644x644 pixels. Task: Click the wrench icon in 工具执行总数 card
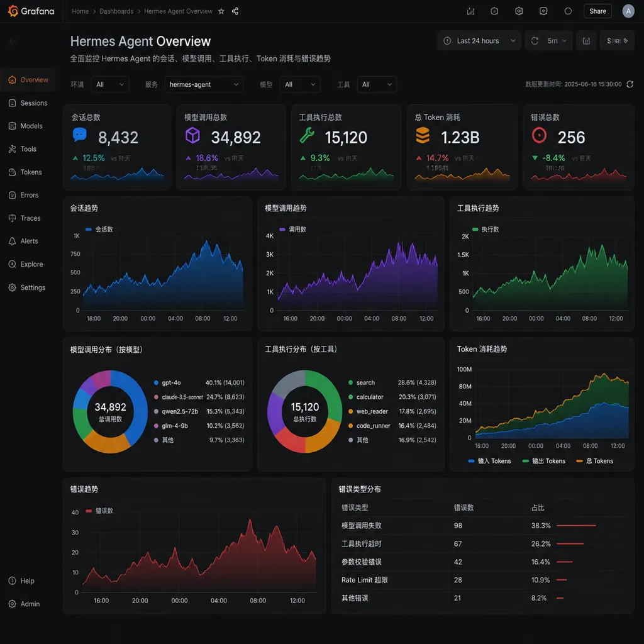click(x=307, y=135)
